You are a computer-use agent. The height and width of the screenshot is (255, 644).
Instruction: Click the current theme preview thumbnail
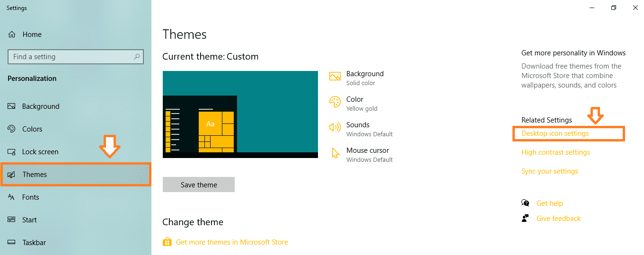[240, 114]
